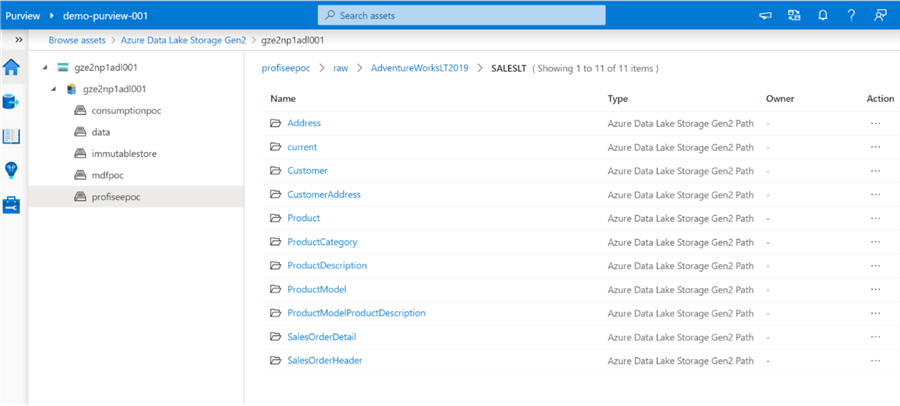The height and width of the screenshot is (406, 900).
Task: Open the SalesOrderHeader folder link
Action: [x=324, y=360]
